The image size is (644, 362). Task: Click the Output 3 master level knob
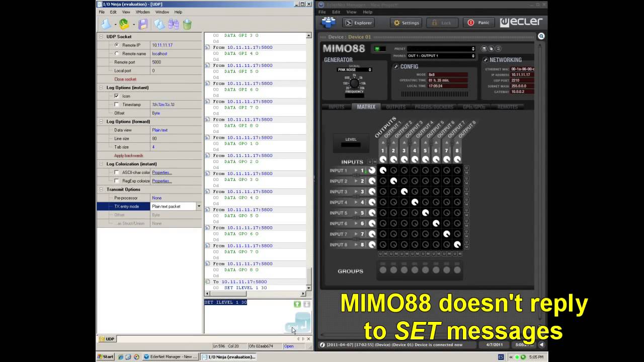point(404,159)
